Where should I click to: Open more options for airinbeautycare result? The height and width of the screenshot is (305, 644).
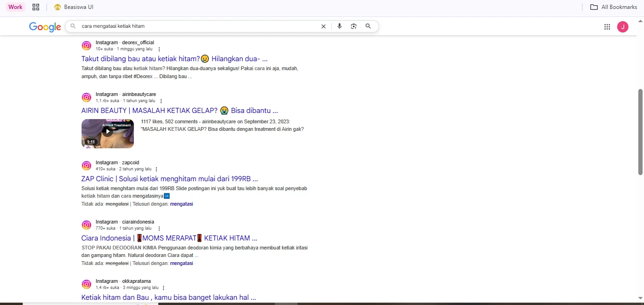(x=161, y=101)
